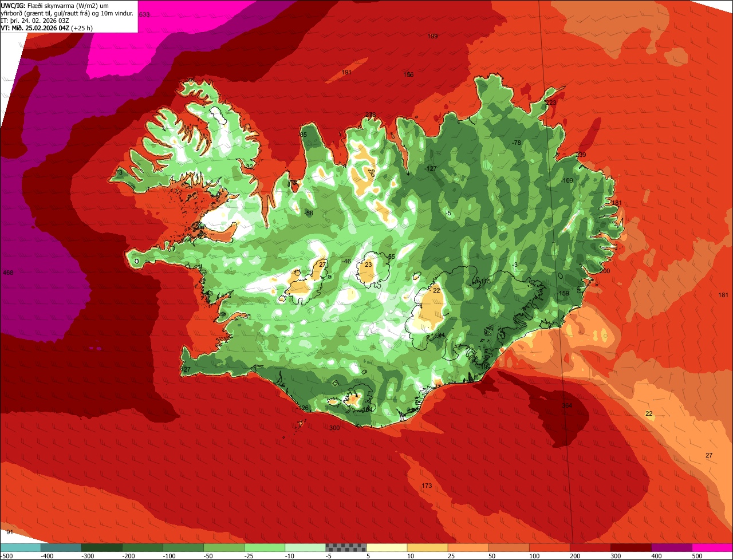733x560 pixels.
Task: Click the 25 to 50 orange legend swatch
Action: coord(468,547)
